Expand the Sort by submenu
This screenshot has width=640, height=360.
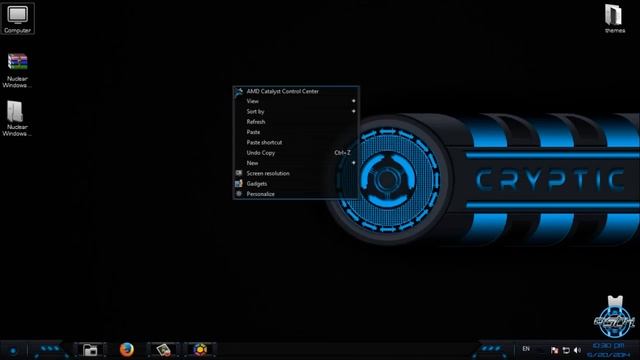click(296, 111)
